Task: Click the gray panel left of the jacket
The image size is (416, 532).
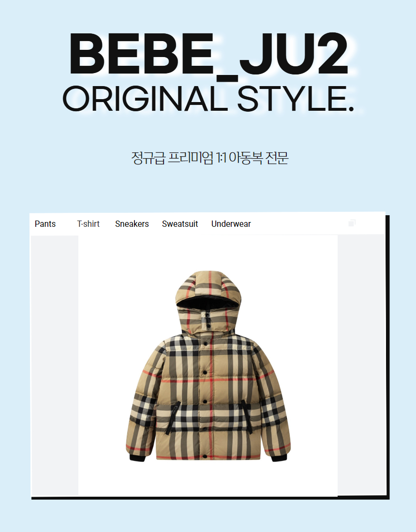Action: coord(55,366)
